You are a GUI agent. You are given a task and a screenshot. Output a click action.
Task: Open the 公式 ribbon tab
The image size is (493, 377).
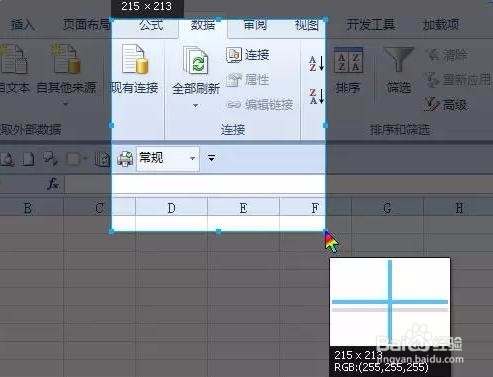click(151, 25)
